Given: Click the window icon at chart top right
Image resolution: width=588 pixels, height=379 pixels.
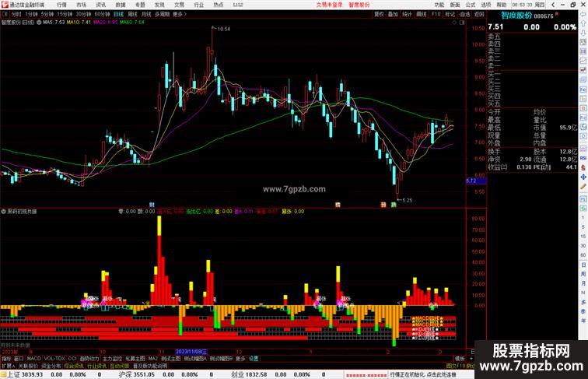Looking at the screenshot, I should click(462, 23).
